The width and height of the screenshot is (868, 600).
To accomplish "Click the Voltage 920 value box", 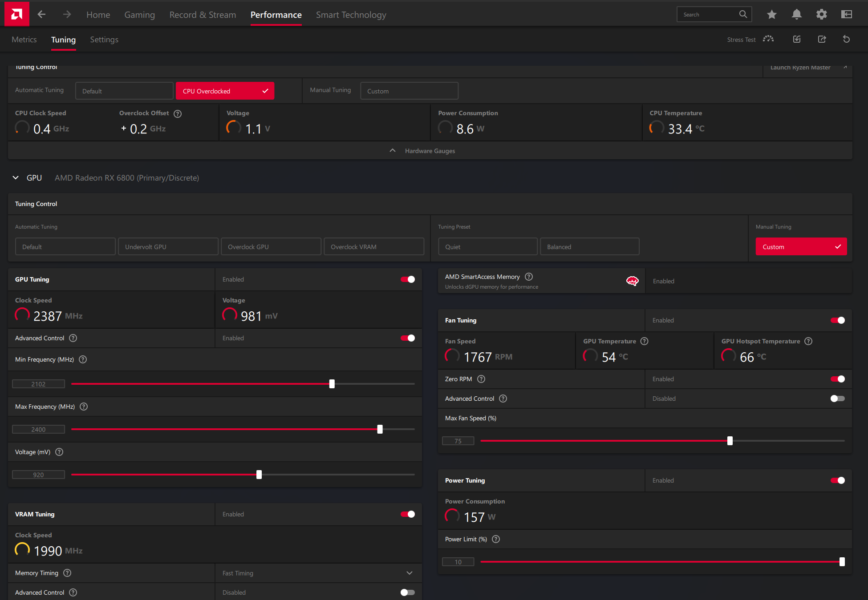I will 38,475.
